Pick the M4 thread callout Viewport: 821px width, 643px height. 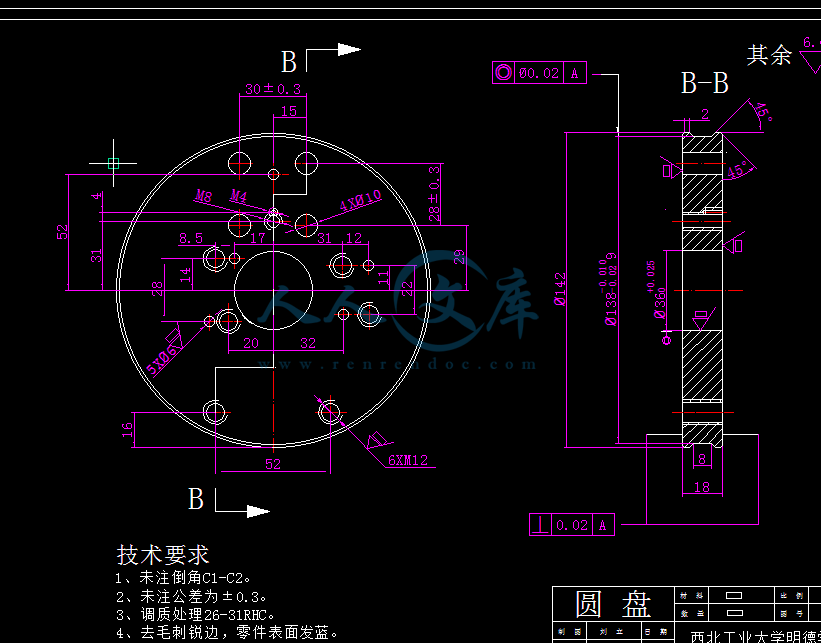[x=238, y=196]
